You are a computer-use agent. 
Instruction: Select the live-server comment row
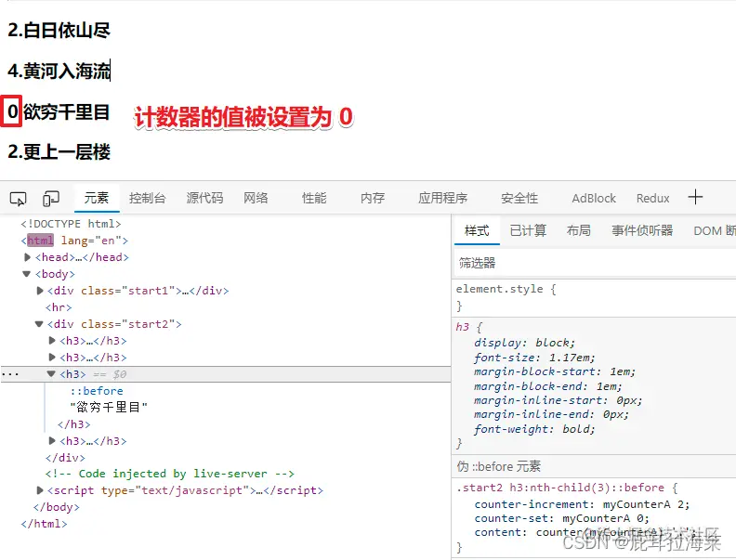tap(170, 474)
